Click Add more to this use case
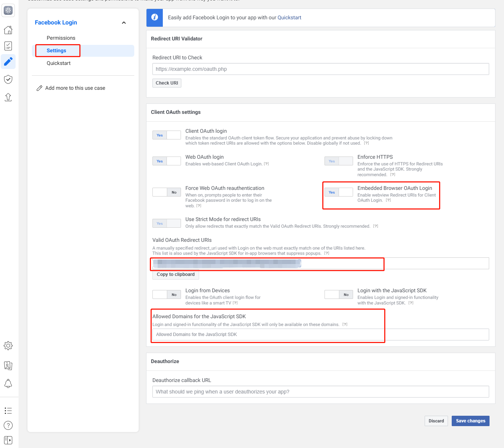The image size is (504, 448). (x=75, y=88)
